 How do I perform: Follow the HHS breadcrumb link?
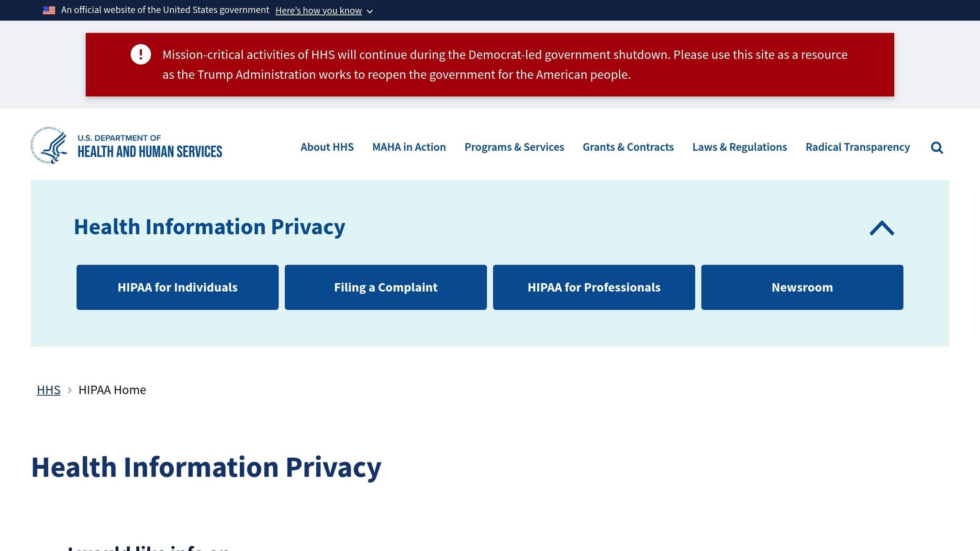pos(48,390)
